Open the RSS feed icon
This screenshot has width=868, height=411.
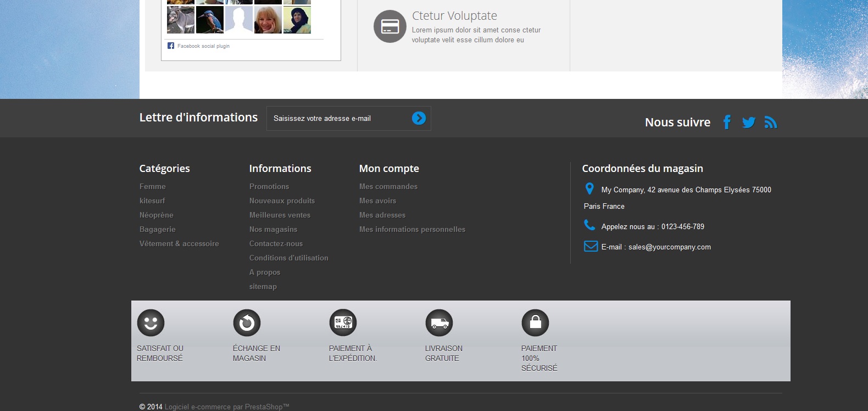(x=771, y=123)
